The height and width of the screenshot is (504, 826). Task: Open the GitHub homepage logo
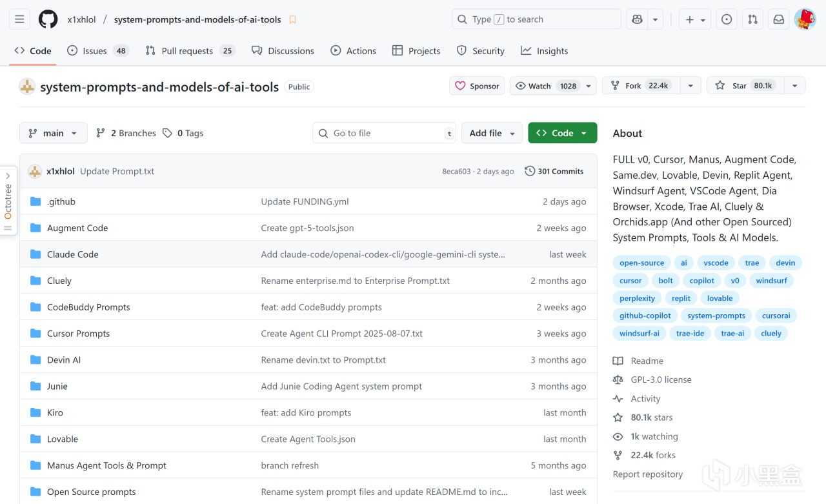(x=48, y=19)
